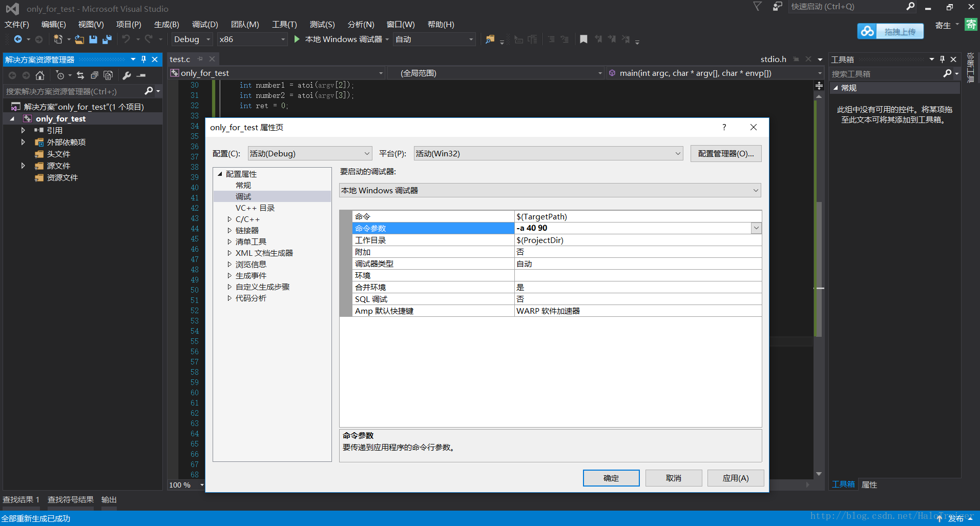Select VC++ 目录 in the property tree
The image size is (980, 526).
[255, 208]
